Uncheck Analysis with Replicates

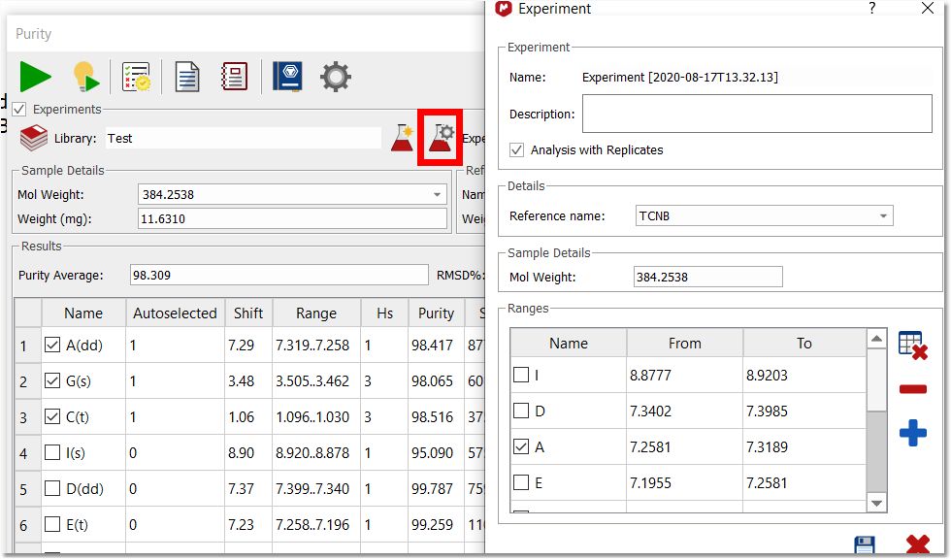tap(516, 149)
